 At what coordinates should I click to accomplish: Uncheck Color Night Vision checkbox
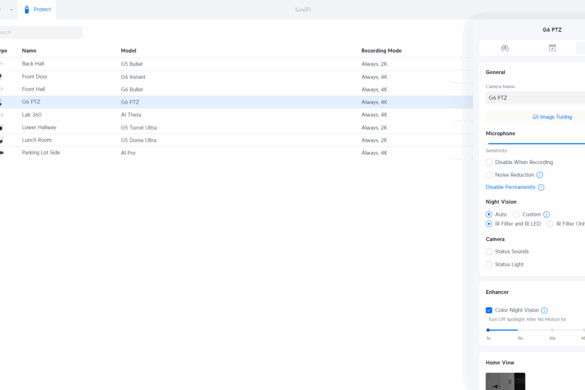[489, 310]
